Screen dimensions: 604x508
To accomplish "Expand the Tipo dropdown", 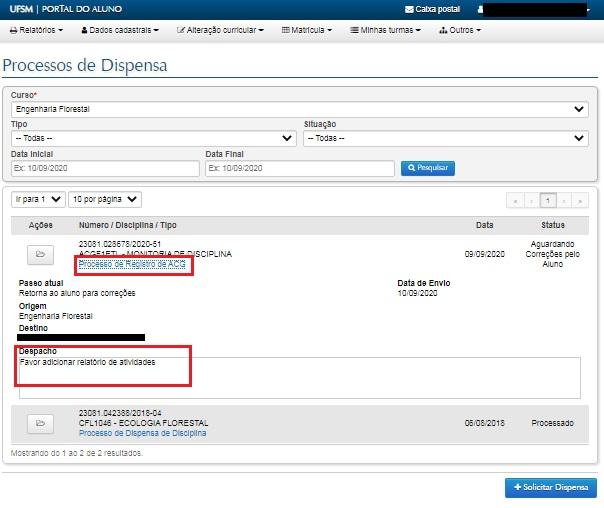I will (153, 138).
